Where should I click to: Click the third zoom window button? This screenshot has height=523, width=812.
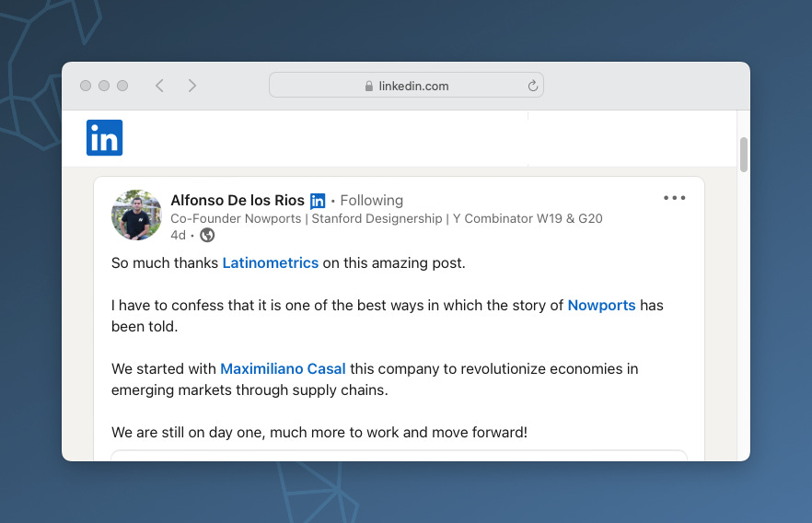tap(122, 86)
